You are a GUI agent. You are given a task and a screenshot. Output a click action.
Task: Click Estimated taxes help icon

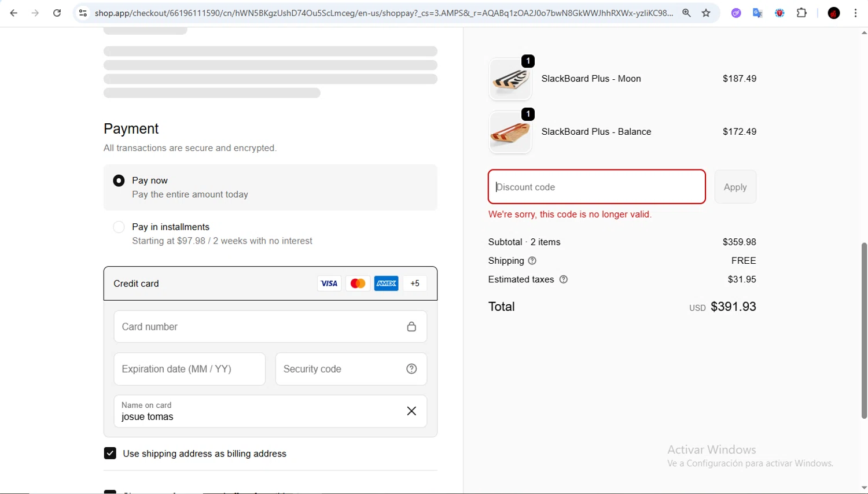(x=564, y=279)
